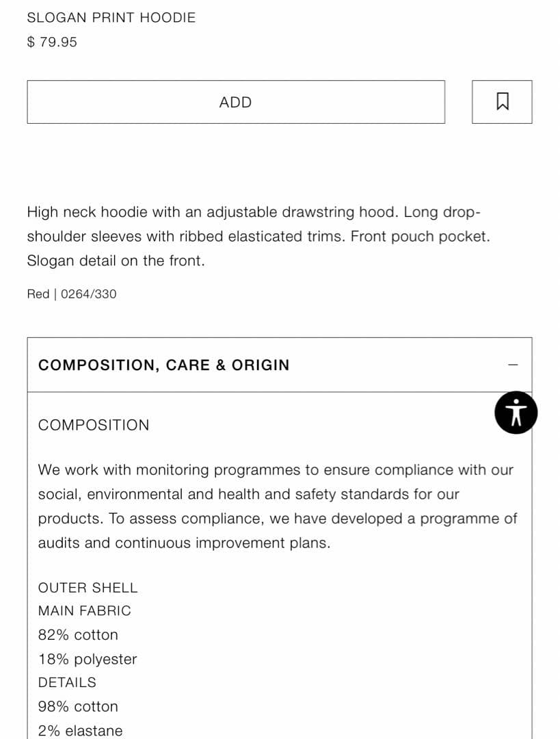Viewport: 560px width, 739px height.
Task: Click the Red colour label
Action: [38, 294]
